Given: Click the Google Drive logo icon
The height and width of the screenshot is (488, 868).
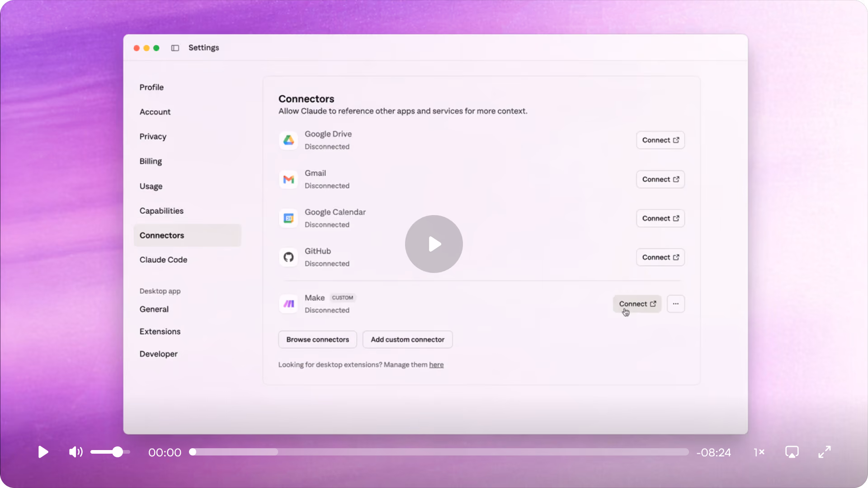Looking at the screenshot, I should (x=288, y=140).
